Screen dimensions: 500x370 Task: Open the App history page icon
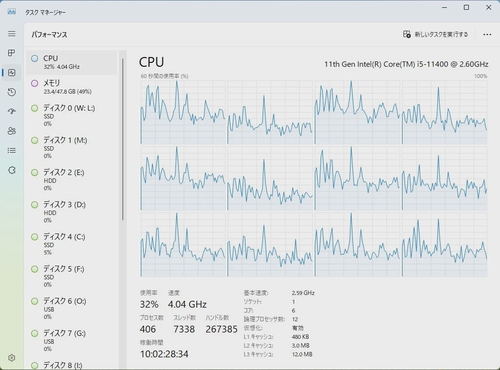coord(12,92)
